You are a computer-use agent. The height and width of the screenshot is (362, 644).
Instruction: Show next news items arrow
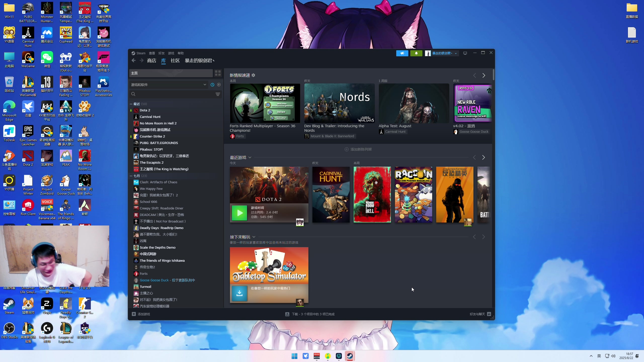[x=484, y=75]
